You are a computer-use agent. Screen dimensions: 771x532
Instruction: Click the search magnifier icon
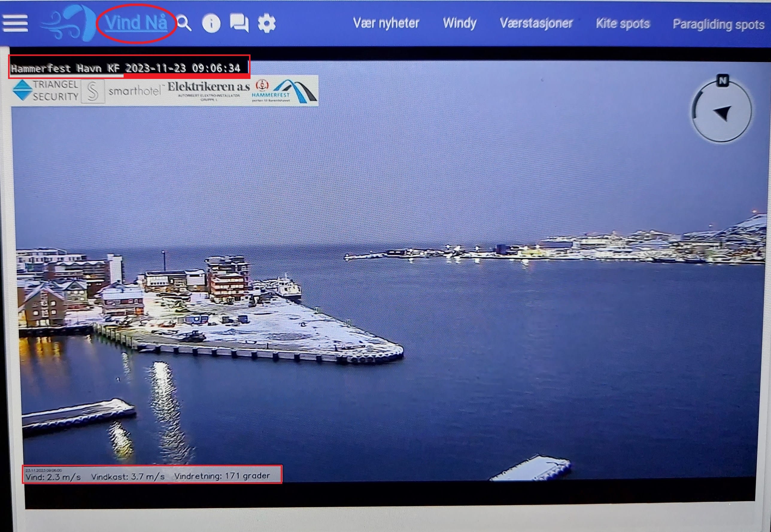pos(184,23)
